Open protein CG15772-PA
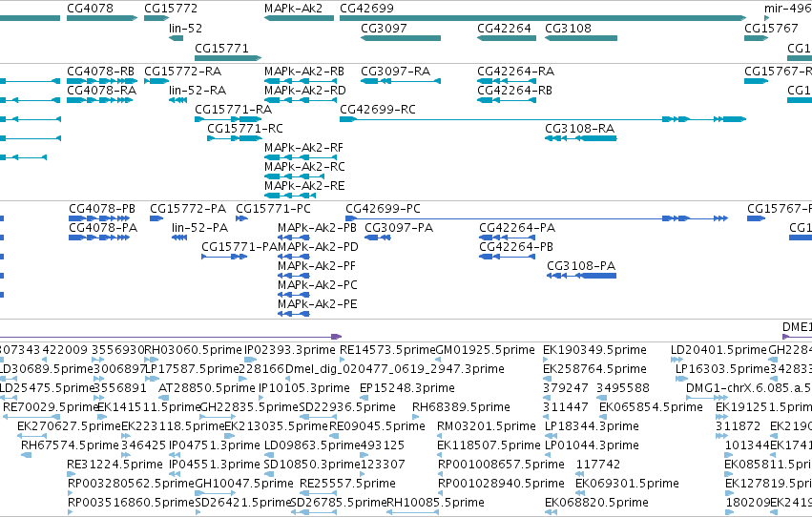The image size is (812, 517). coord(188,209)
